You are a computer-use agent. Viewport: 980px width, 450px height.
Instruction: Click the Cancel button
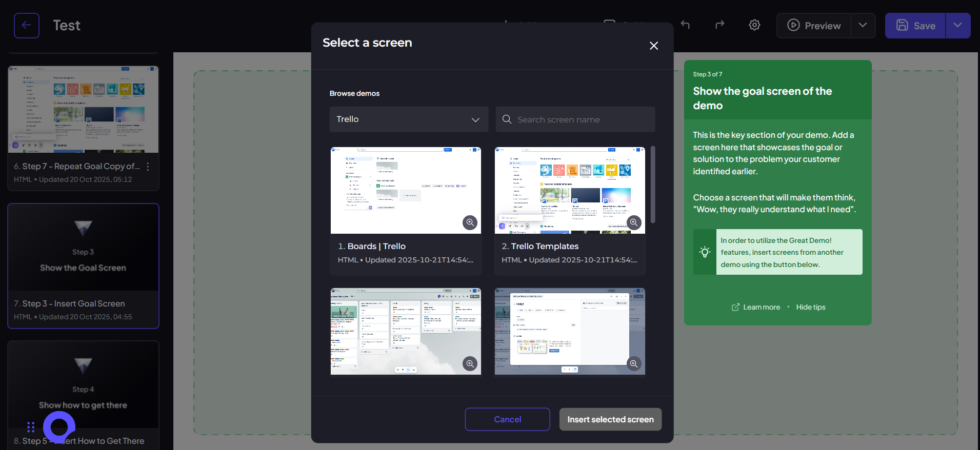507,419
